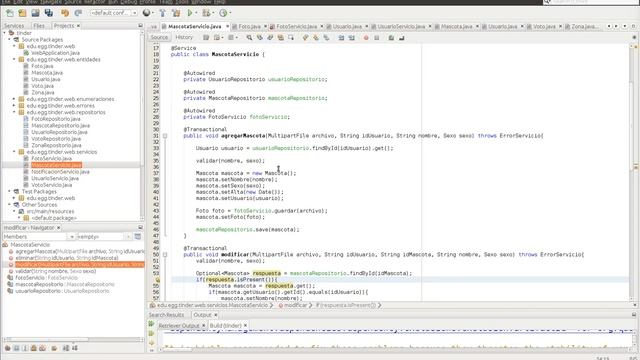Open VotoServicio.java in project tree
Viewport: 640px width, 360px height.
click(51, 185)
